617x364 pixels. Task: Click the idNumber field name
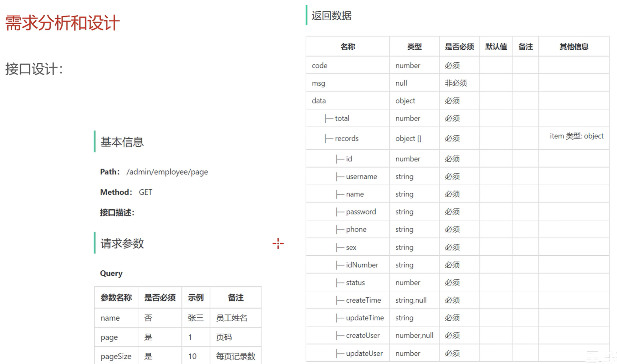tap(362, 265)
